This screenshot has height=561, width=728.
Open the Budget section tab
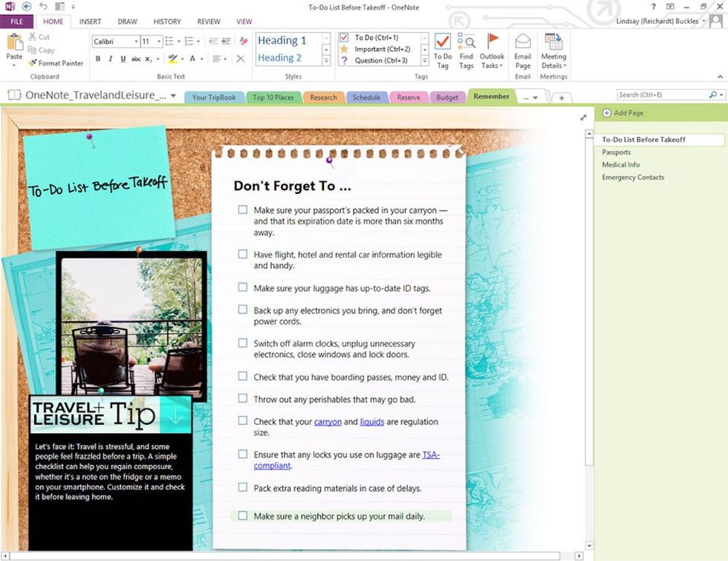click(446, 97)
